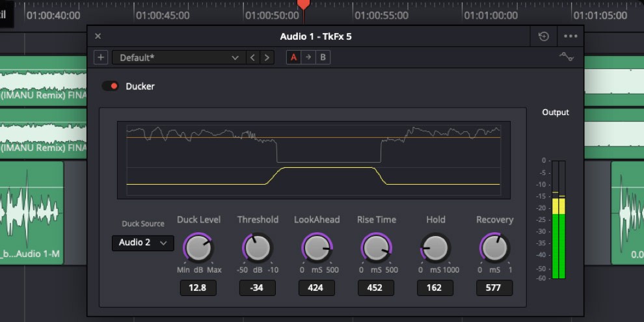Open the three-dot options menu
Image resolution: width=644 pixels, height=322 pixels.
click(x=570, y=36)
